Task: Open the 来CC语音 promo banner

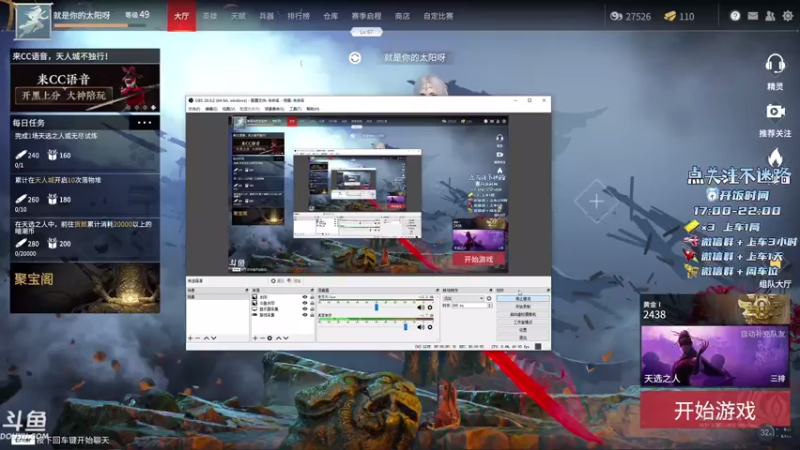Action: click(x=85, y=88)
